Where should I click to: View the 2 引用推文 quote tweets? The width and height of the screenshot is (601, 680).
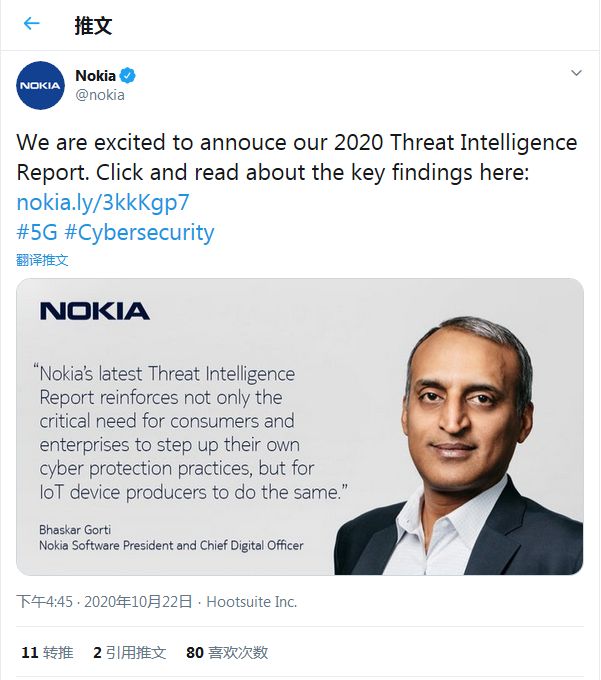(x=130, y=653)
